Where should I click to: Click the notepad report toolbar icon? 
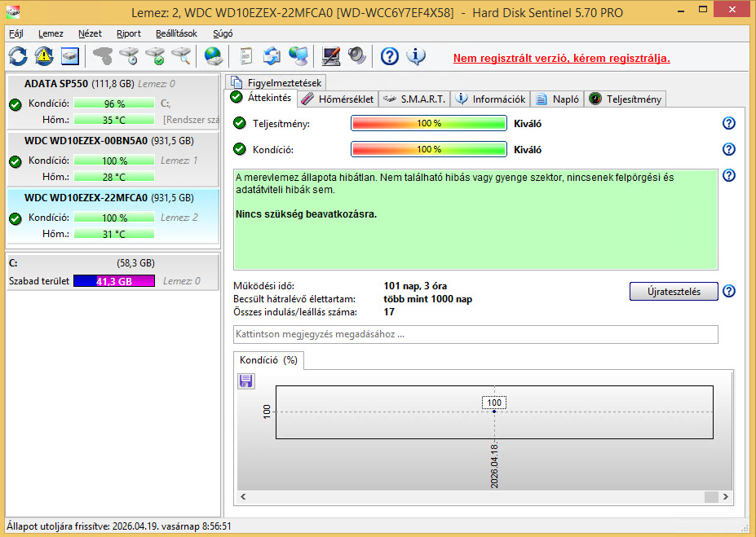[x=246, y=56]
